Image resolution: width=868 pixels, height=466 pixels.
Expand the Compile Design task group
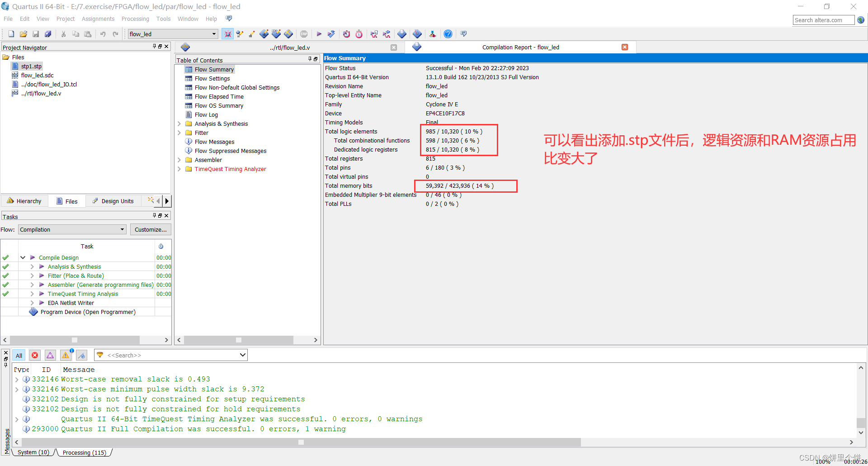[x=23, y=257]
